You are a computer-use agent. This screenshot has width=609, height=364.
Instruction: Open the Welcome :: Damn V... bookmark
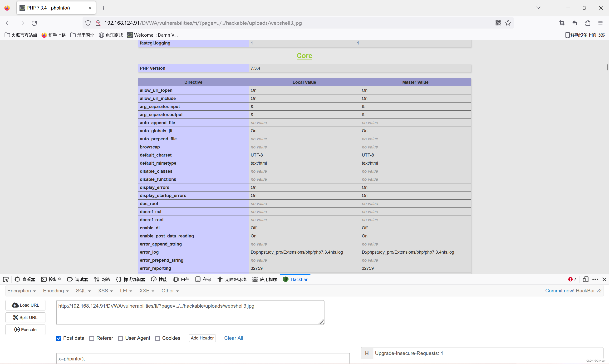(x=152, y=35)
